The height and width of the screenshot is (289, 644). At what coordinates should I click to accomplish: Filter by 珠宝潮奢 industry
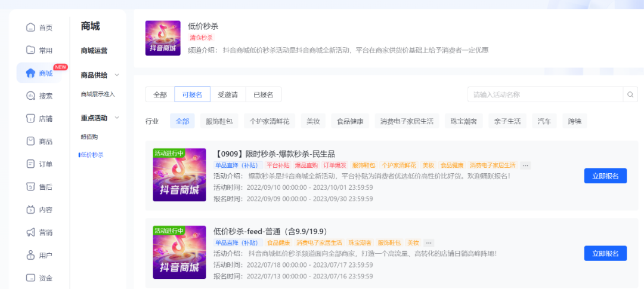tap(464, 121)
